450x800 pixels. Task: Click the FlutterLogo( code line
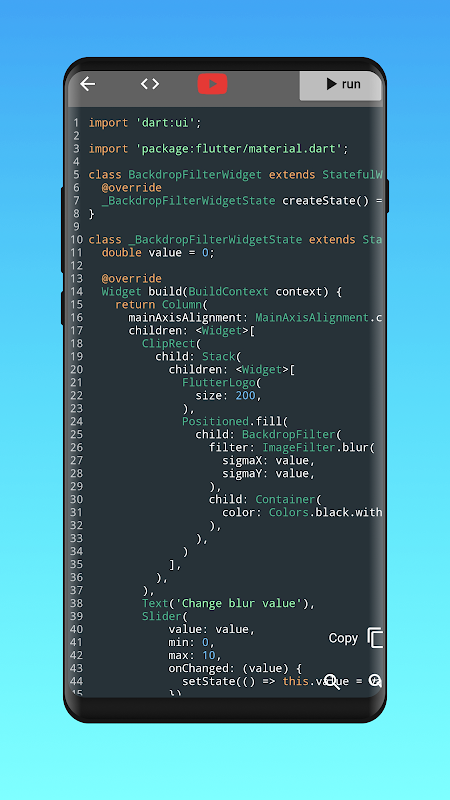(x=221, y=383)
